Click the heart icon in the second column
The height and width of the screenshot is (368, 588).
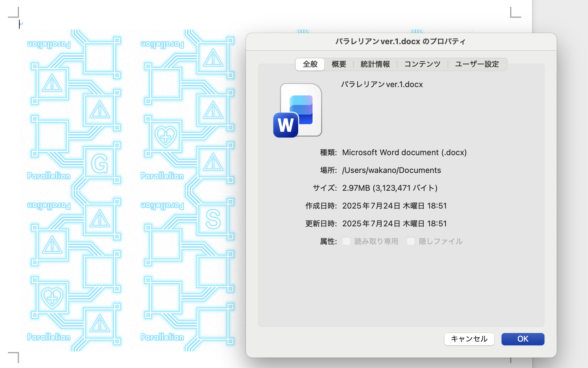[x=166, y=136]
